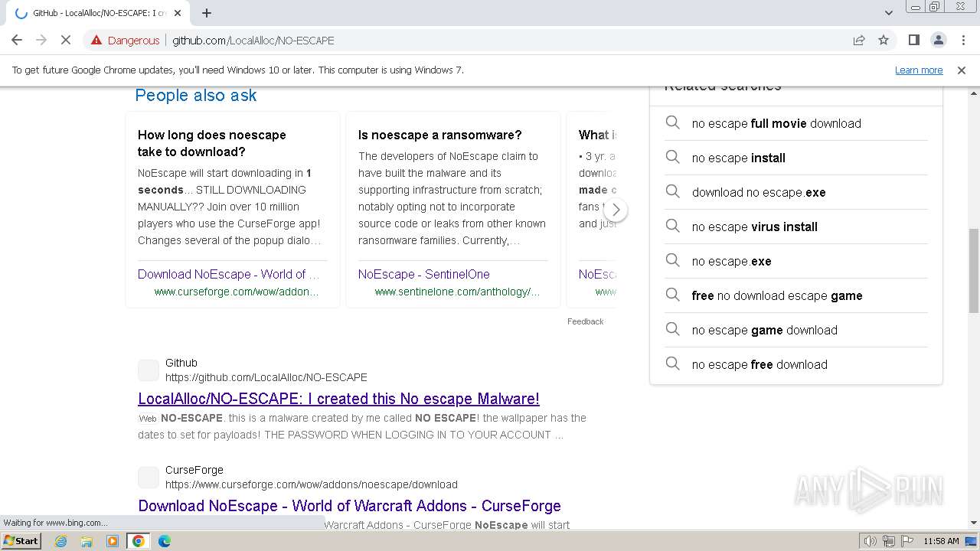The width and height of the screenshot is (980, 551).
Task: Open the Windows Start menu
Action: (21, 541)
